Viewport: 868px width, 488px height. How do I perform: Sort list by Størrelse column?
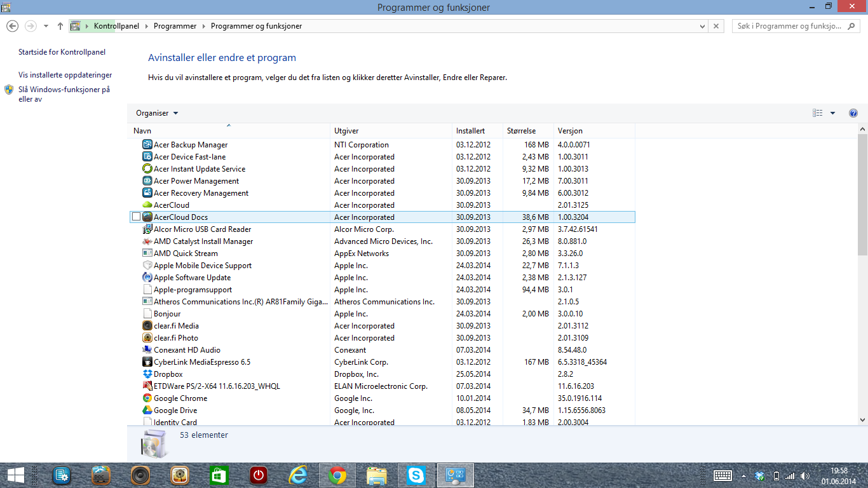point(528,131)
